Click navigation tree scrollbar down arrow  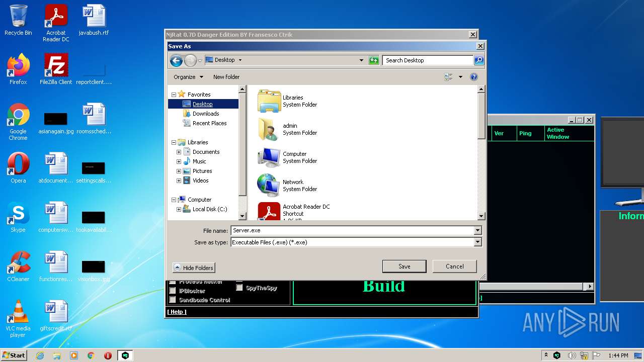tap(242, 216)
